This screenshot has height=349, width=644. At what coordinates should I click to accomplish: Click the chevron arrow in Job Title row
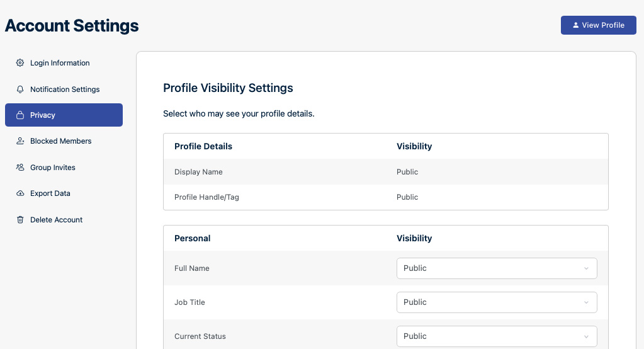pyautogui.click(x=586, y=302)
